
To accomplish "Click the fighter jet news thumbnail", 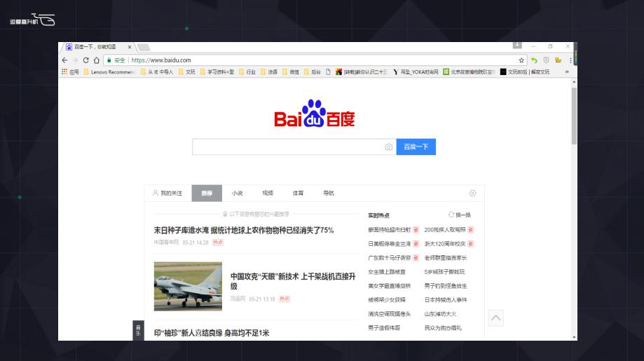I will (188, 286).
